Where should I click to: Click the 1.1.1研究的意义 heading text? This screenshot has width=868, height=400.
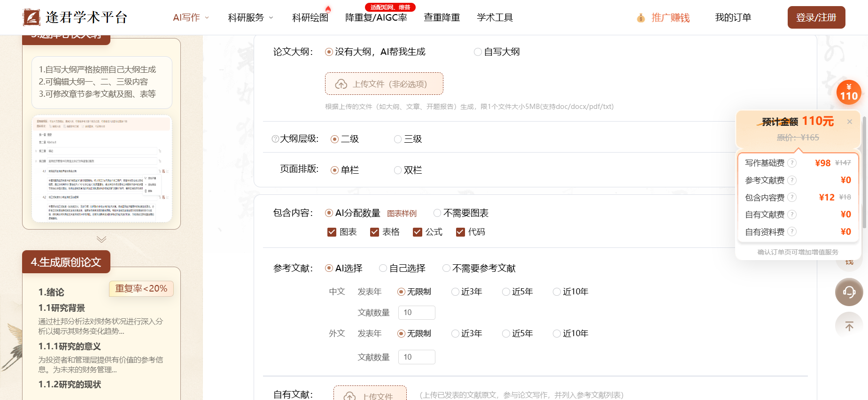click(x=70, y=346)
